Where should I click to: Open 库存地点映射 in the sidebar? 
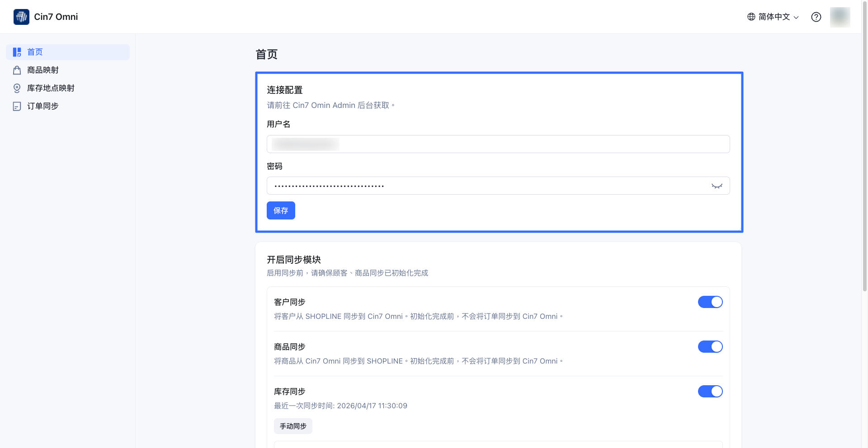pyautogui.click(x=68, y=88)
